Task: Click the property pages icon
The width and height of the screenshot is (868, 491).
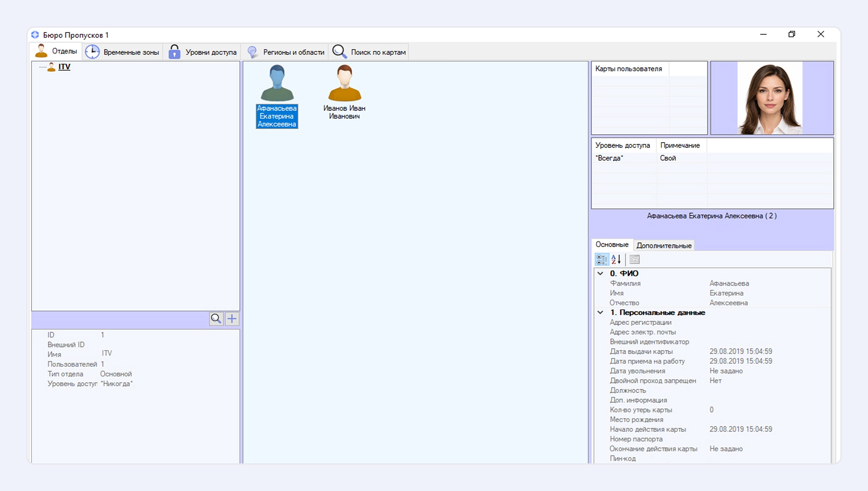Action: pyautogui.click(x=634, y=259)
